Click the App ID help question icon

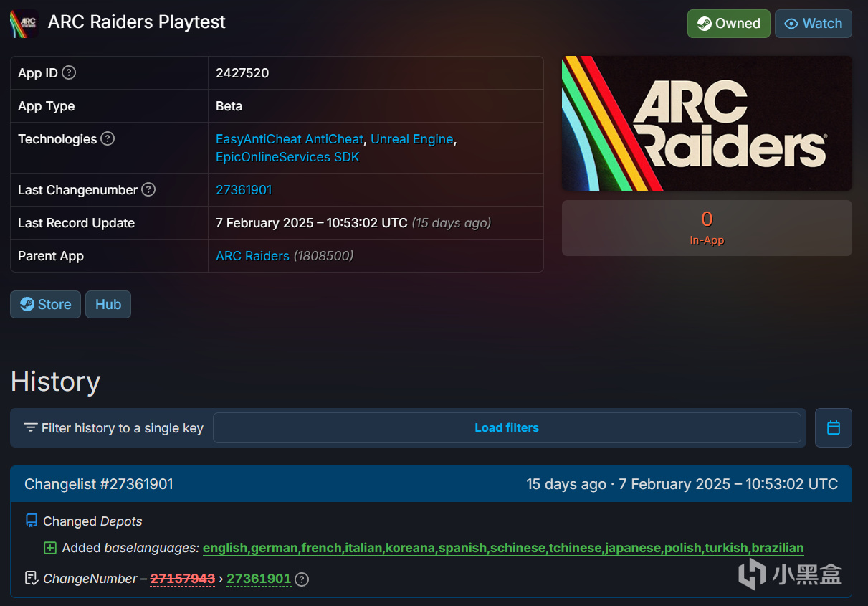69,72
